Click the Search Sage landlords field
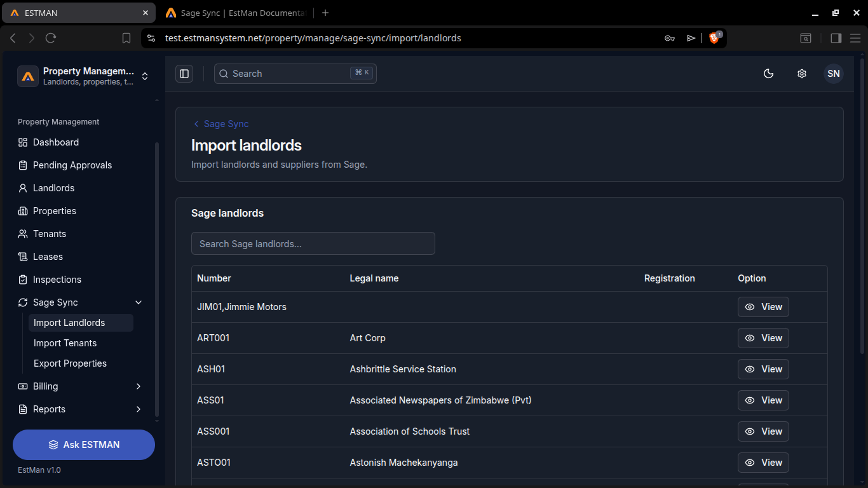The image size is (868, 488). 313,243
